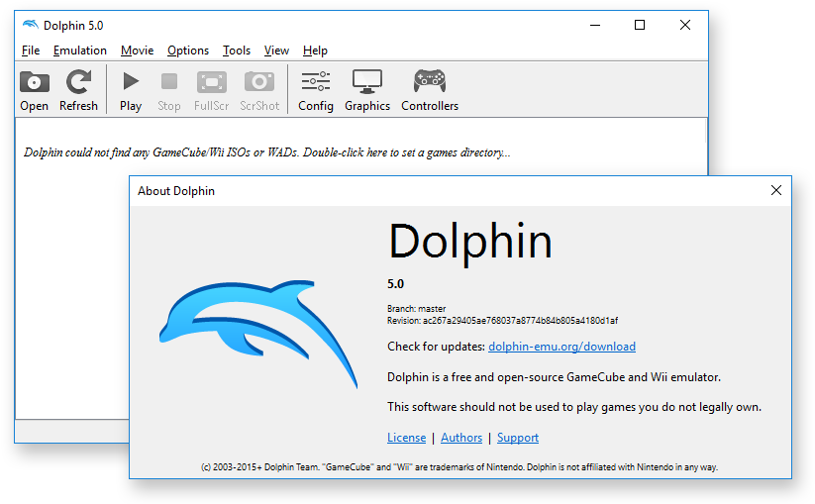The width and height of the screenshot is (815, 504).
Task: Expand the Tools menu
Action: coord(237,50)
